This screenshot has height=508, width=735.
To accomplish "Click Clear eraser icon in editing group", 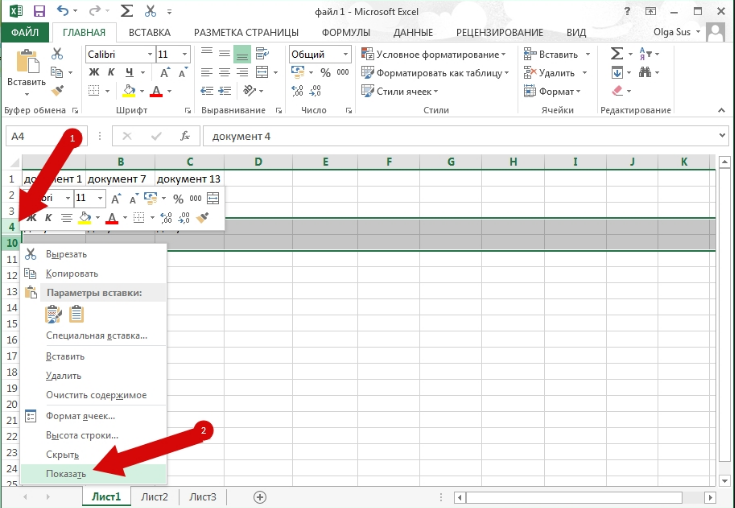I will (x=617, y=90).
